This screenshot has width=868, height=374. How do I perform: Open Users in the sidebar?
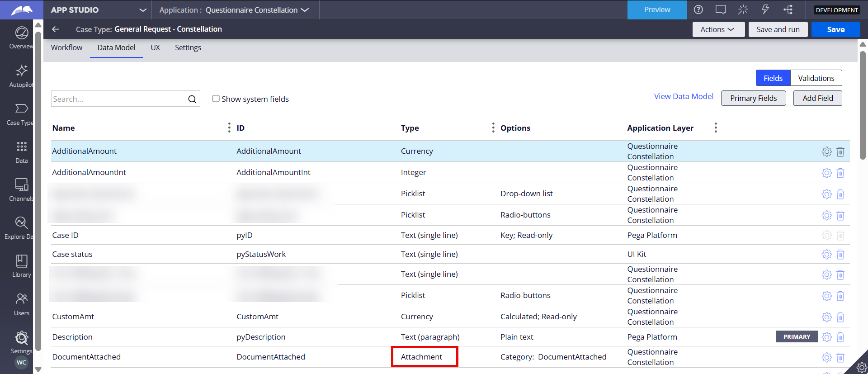(x=21, y=299)
